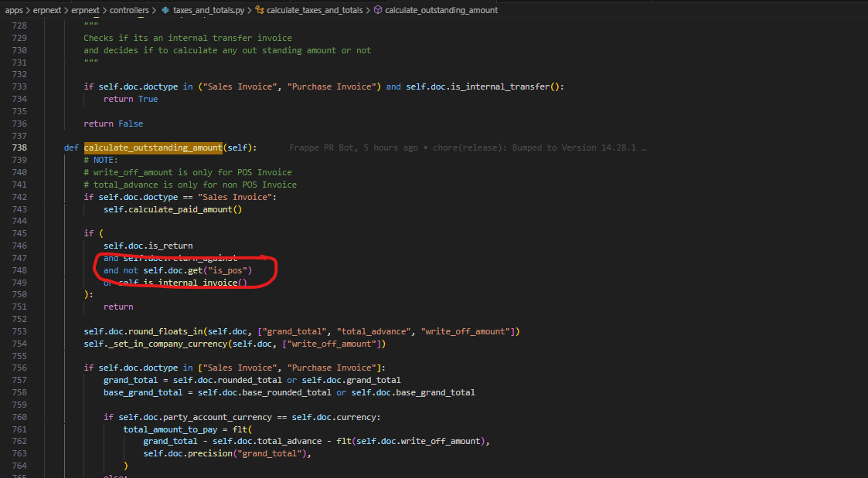This screenshot has height=478, width=868.
Task: Select controllers in the breadcrumb path
Action: (128, 10)
